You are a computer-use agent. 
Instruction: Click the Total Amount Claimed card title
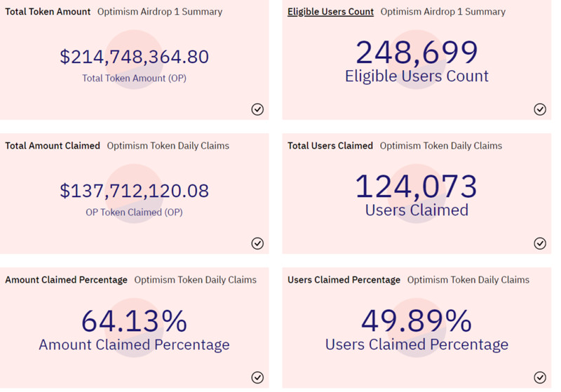tap(53, 146)
